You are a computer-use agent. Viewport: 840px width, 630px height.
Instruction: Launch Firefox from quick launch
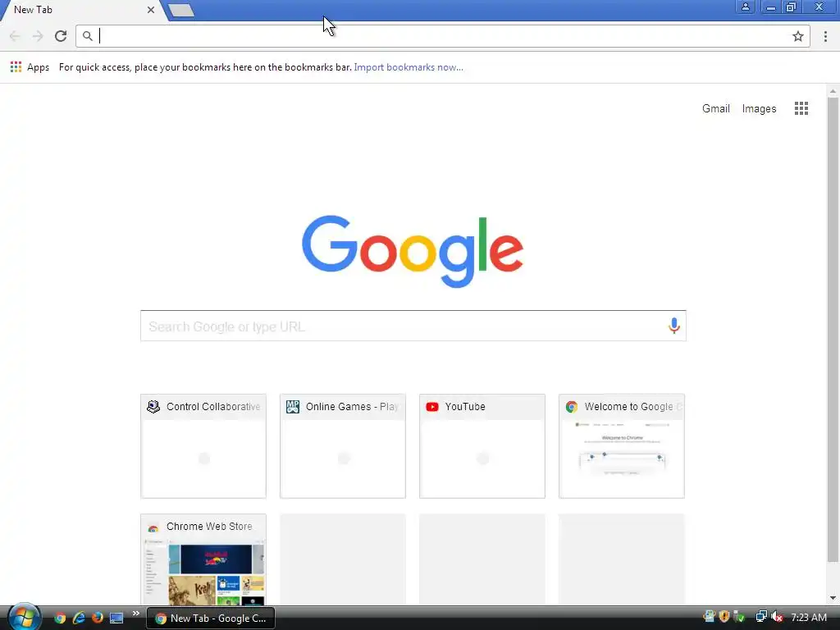click(x=98, y=618)
